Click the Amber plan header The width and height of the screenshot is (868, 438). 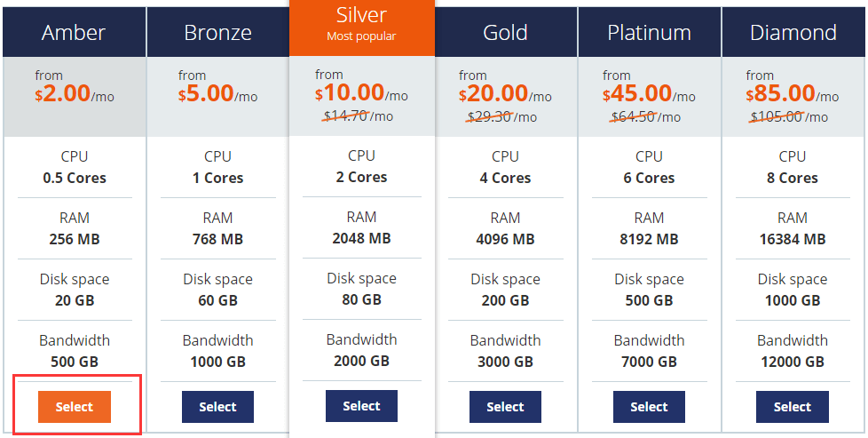tap(74, 33)
